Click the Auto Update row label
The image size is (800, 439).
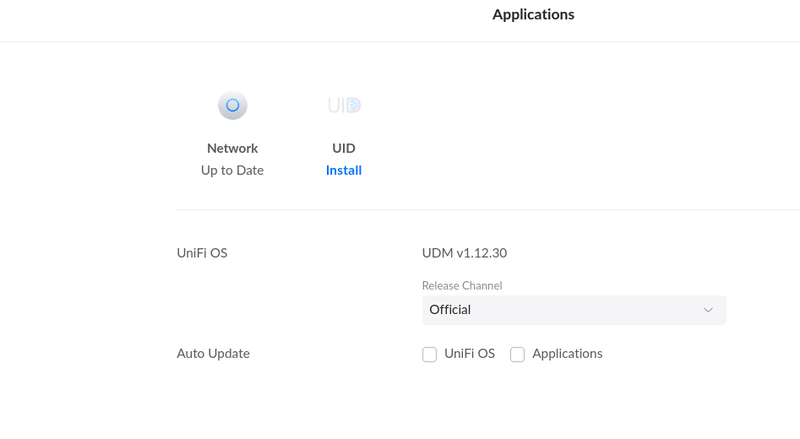coord(213,354)
